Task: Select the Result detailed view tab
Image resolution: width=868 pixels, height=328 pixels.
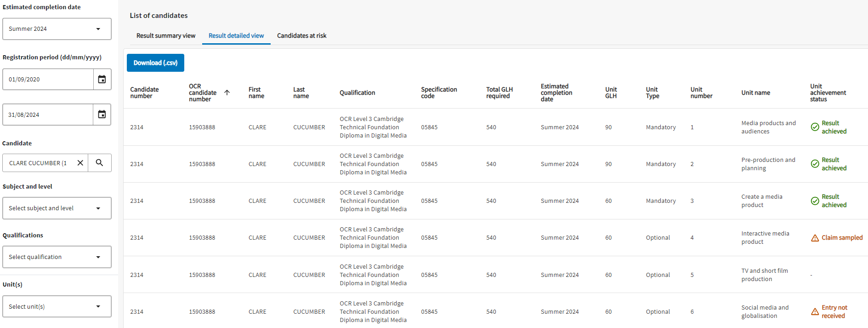Action: click(236, 36)
